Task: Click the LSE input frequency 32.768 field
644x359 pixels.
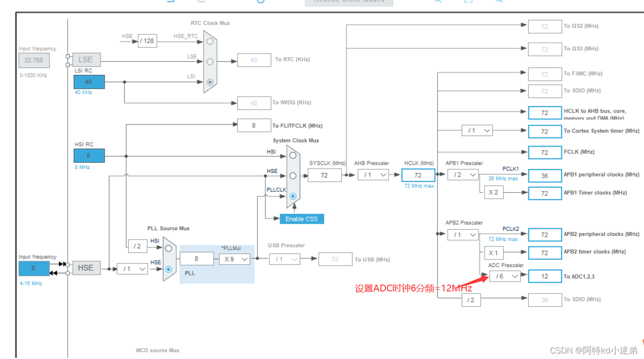Action: (x=34, y=60)
